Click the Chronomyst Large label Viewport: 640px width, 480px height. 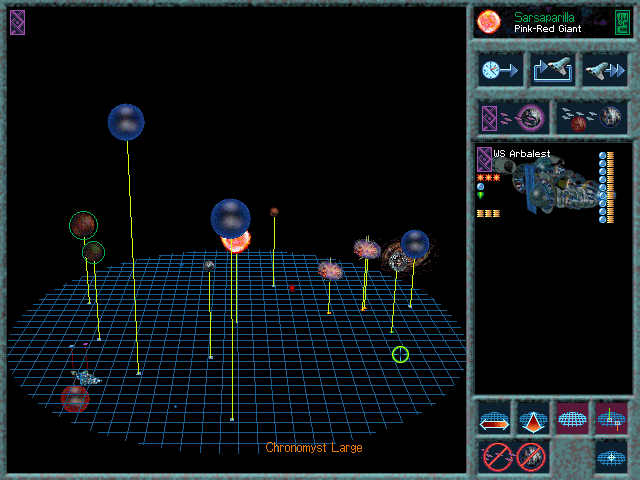[x=314, y=448]
